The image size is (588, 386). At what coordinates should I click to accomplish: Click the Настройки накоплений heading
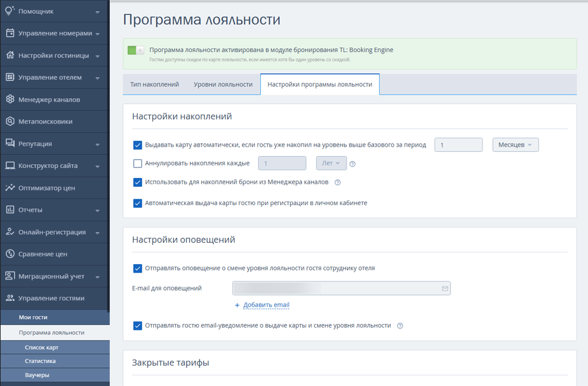tap(182, 116)
